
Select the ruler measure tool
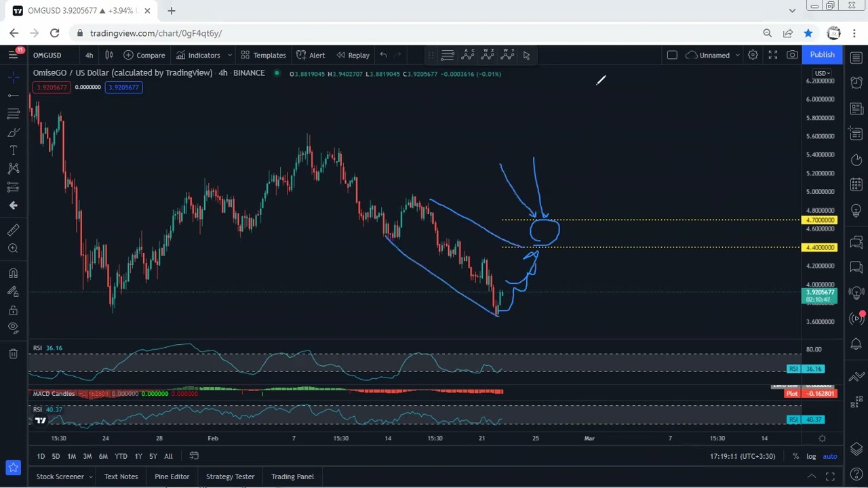point(13,230)
